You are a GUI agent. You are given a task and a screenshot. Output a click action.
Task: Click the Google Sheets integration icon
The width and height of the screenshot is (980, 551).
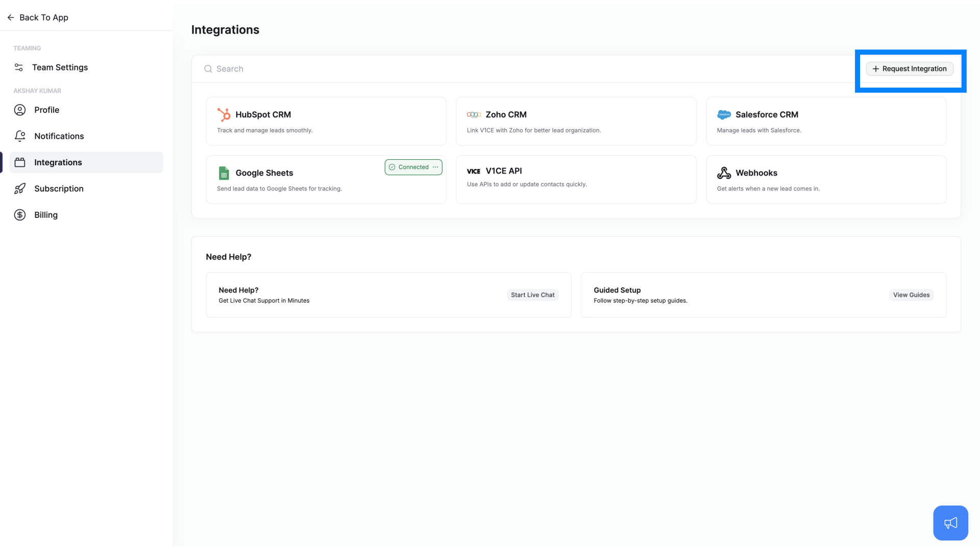[x=224, y=173]
